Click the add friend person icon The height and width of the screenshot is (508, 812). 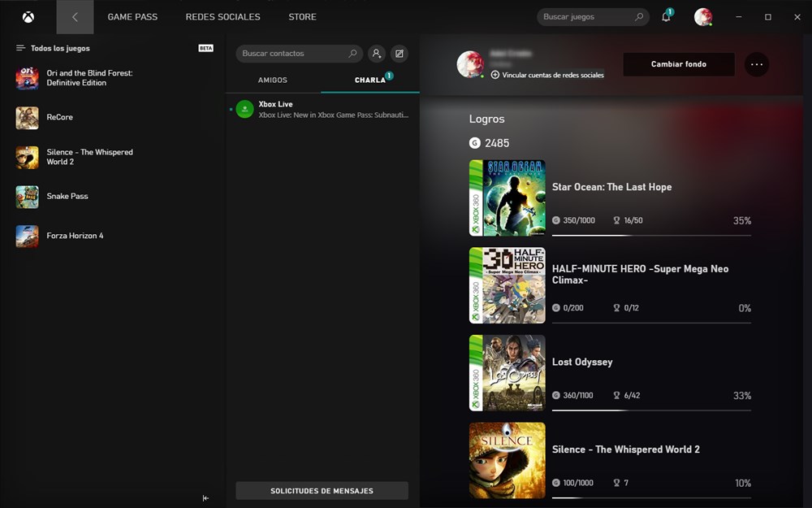(x=377, y=54)
